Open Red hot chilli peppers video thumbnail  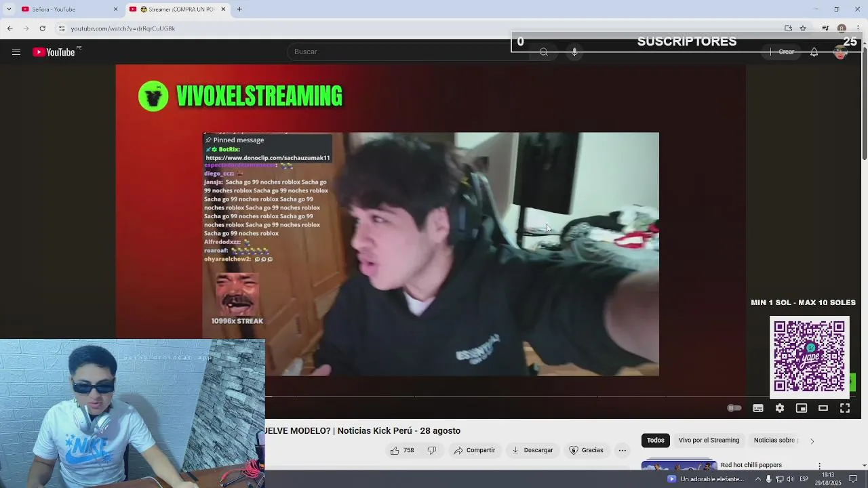(x=679, y=465)
